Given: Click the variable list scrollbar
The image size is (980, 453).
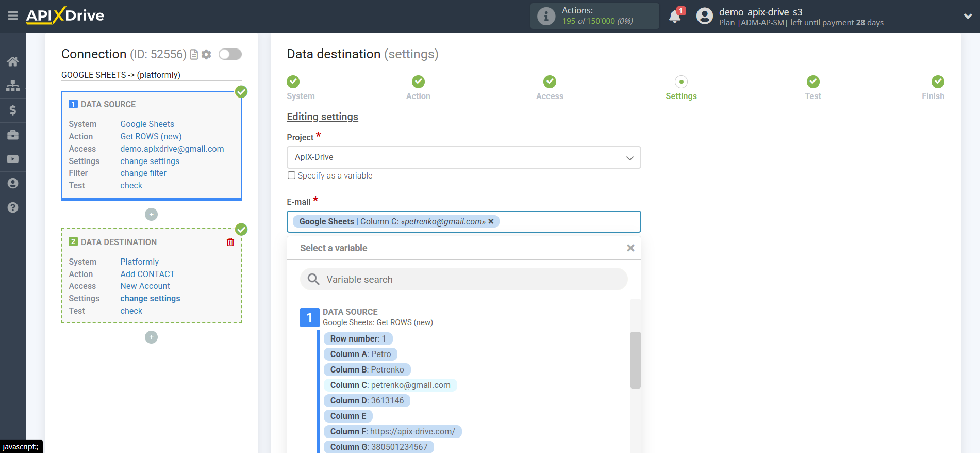Looking at the screenshot, I should (x=636, y=360).
